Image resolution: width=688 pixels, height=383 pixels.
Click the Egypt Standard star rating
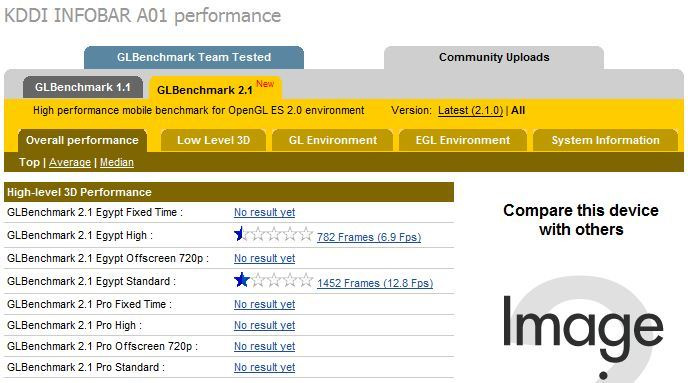click(x=273, y=280)
